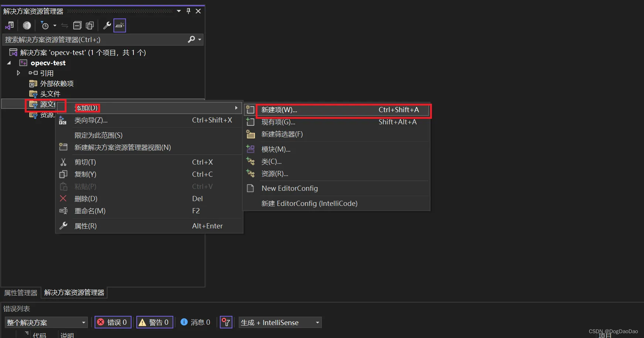This screenshot has height=338, width=644.
Task: Open the 整个解决方案 scope dropdown
Action: tap(46, 323)
